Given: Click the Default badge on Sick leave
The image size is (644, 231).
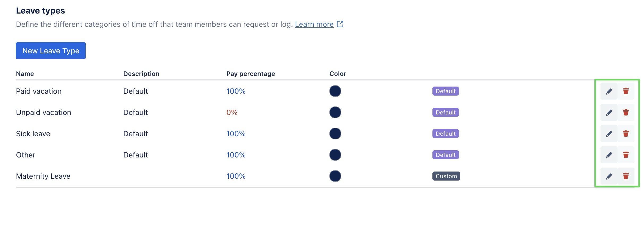Looking at the screenshot, I should click(445, 134).
